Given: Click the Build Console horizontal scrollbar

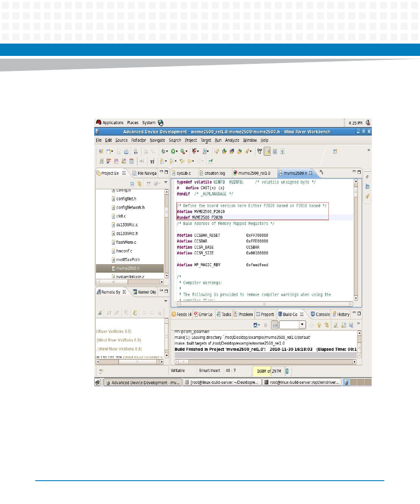Looking at the screenshot, I should click(265, 362).
